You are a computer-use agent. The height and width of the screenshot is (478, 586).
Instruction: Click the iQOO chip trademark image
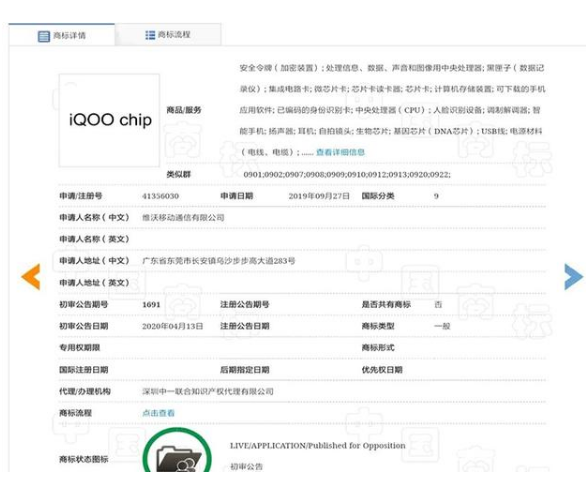click(109, 120)
